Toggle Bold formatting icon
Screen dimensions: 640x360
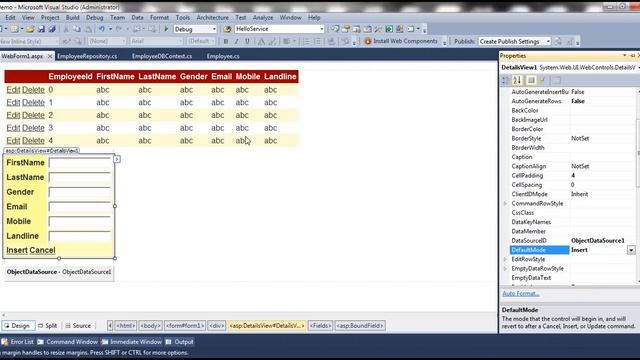point(226,41)
